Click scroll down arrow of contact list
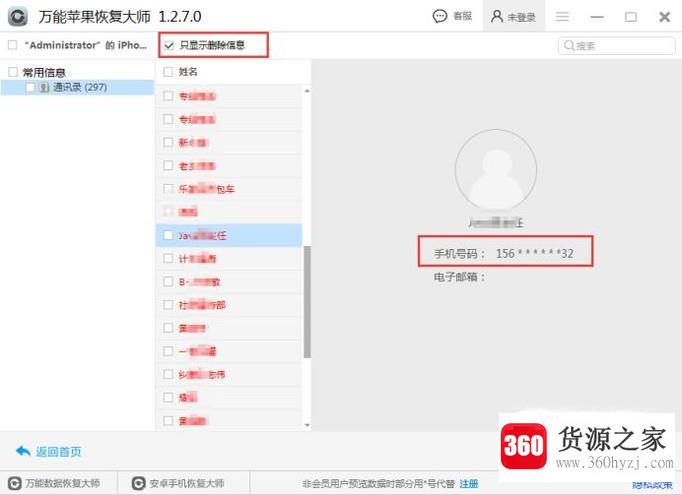 pyautogui.click(x=307, y=425)
